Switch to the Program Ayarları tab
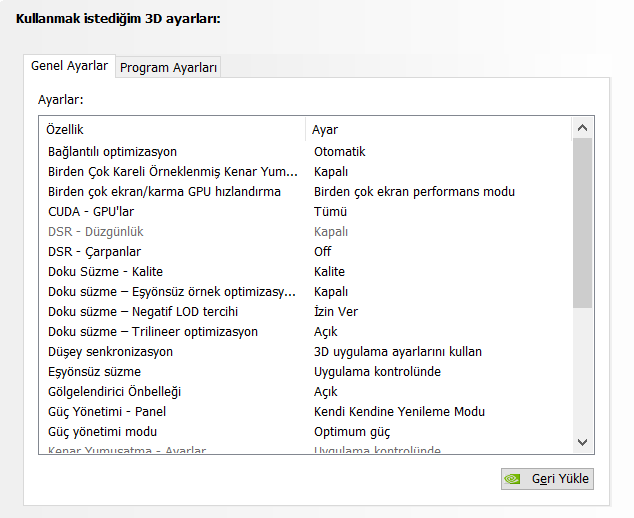The width and height of the screenshot is (634, 518). click(x=168, y=67)
